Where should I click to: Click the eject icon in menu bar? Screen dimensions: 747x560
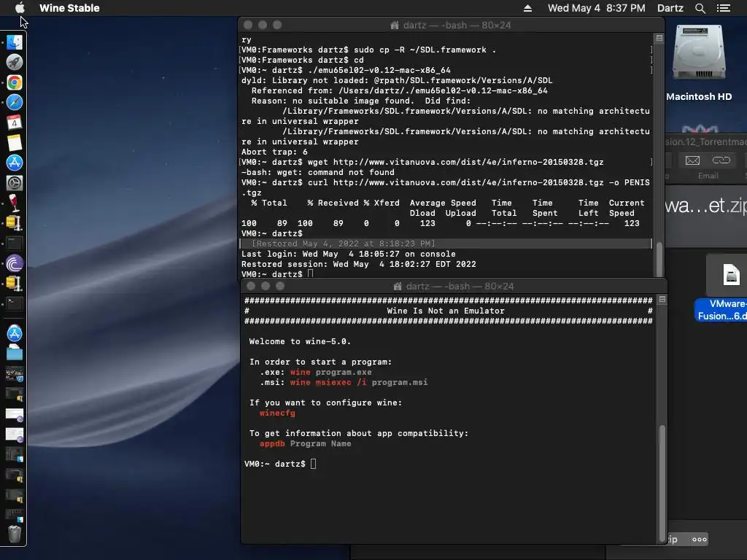528,8
